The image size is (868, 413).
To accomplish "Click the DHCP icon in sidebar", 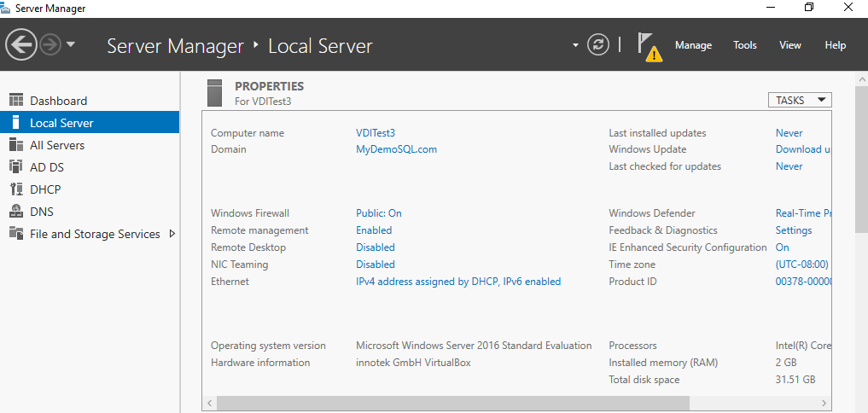I will (15, 189).
